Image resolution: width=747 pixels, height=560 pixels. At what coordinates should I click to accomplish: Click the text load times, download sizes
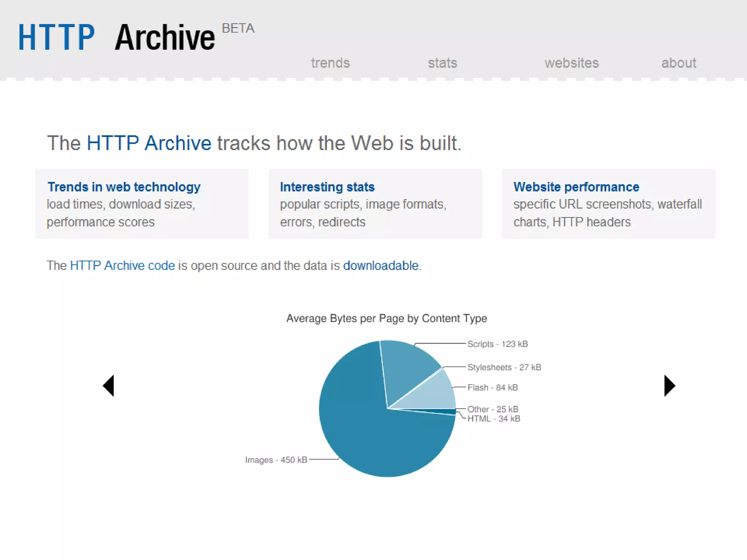point(121,204)
